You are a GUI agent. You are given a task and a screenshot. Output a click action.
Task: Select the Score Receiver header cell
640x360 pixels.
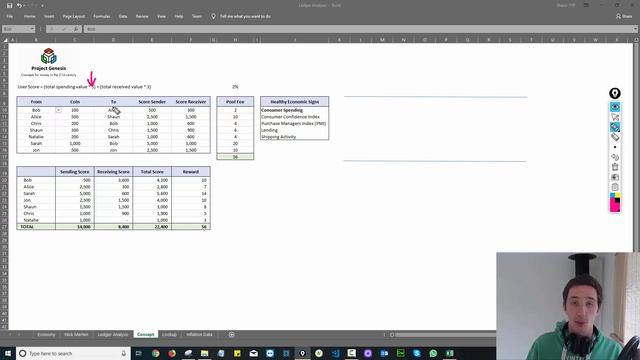191,102
